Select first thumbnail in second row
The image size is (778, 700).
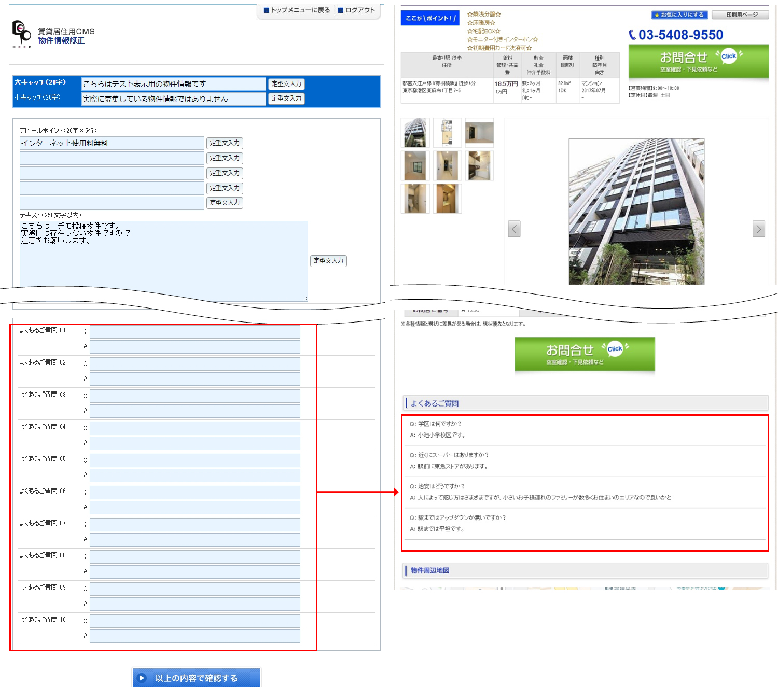(x=415, y=166)
